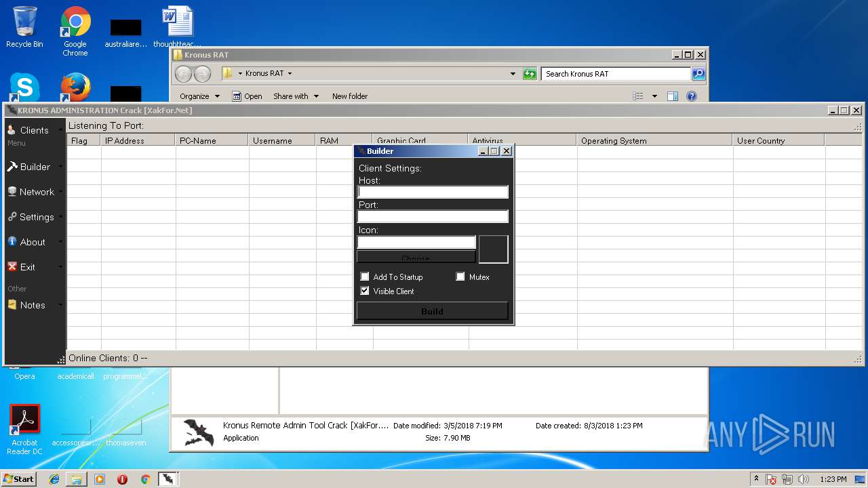Show hidden tray icons arrow

756,479
